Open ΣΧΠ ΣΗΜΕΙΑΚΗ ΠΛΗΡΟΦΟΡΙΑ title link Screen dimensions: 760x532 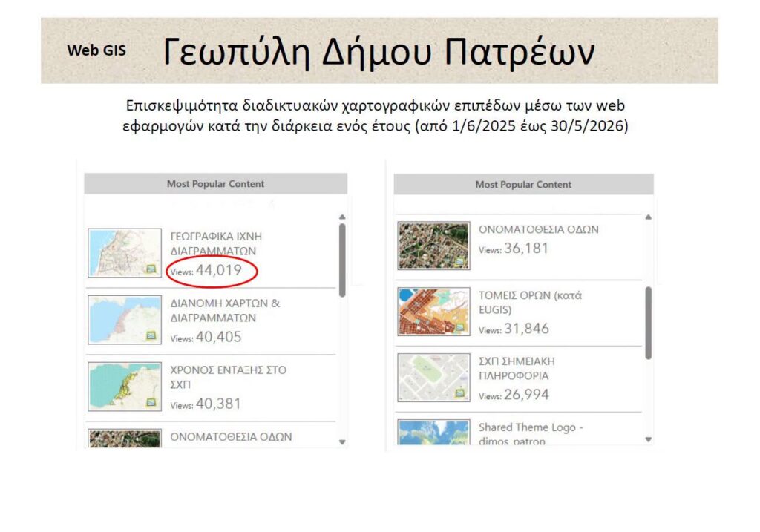coord(517,368)
